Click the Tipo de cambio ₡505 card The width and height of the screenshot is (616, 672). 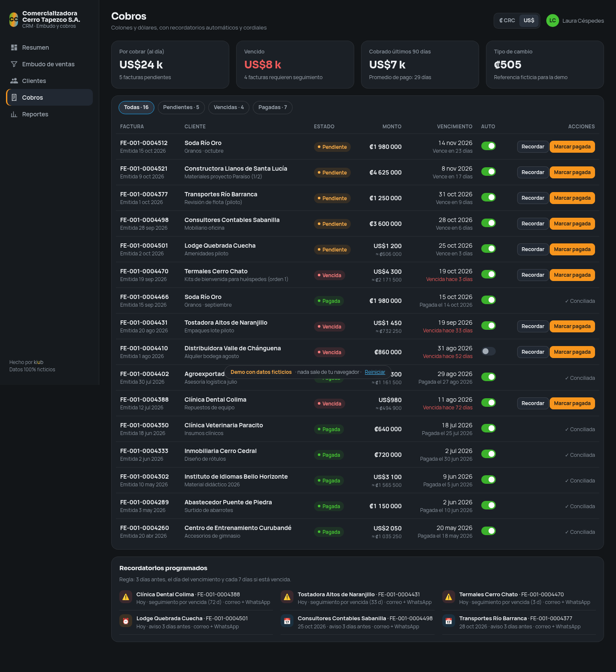click(x=545, y=65)
